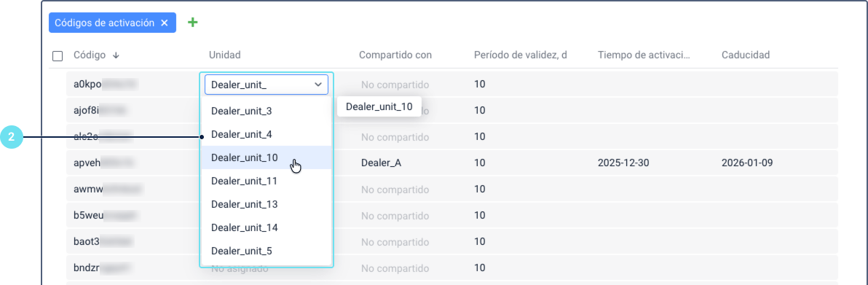The width and height of the screenshot is (868, 285).
Task: Click Período de validez column header
Action: (x=521, y=55)
